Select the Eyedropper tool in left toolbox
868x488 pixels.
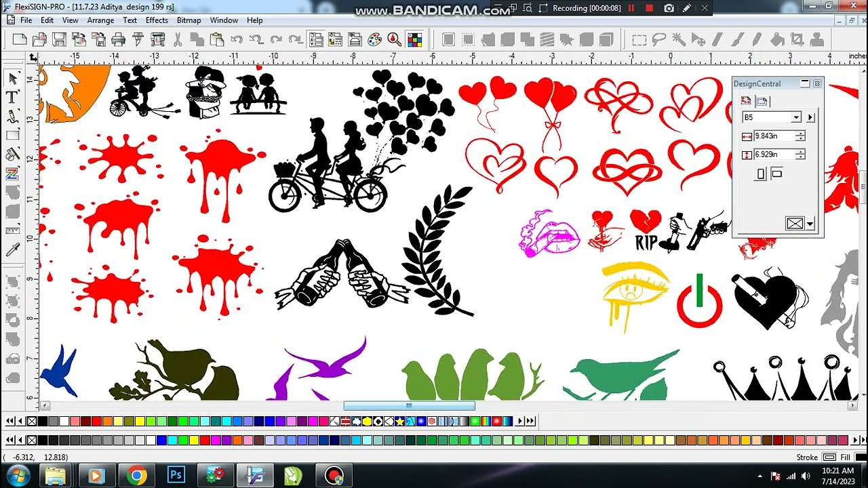pyautogui.click(x=13, y=250)
